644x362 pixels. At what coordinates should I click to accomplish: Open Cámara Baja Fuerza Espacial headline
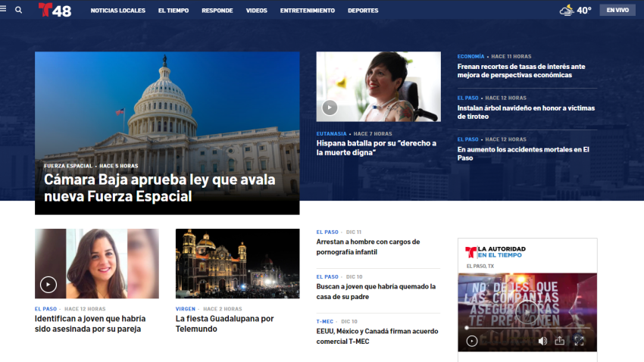pyautogui.click(x=159, y=188)
